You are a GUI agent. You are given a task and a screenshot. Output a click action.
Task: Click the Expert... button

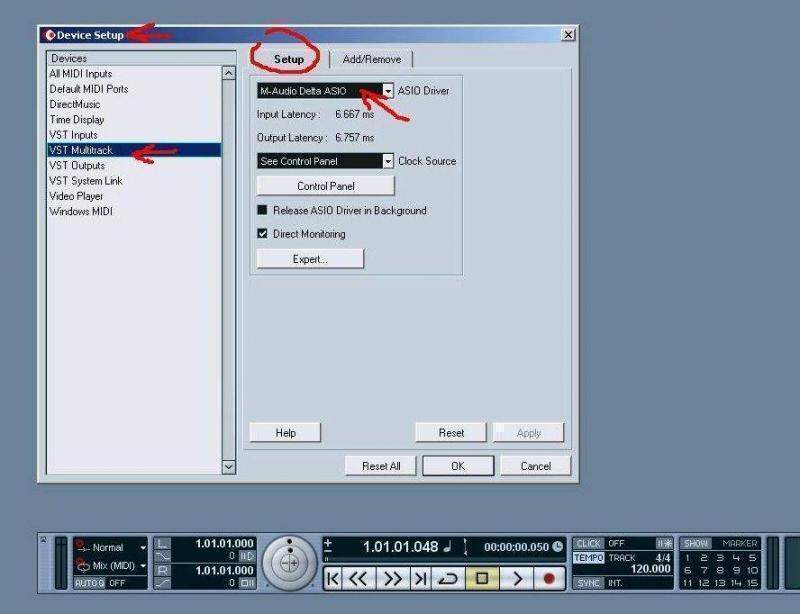310,259
